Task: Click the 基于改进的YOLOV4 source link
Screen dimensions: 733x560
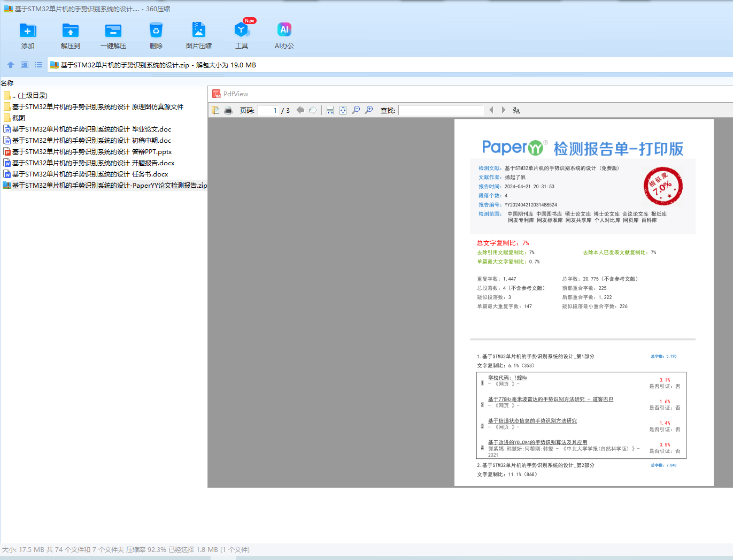Action: click(x=537, y=442)
